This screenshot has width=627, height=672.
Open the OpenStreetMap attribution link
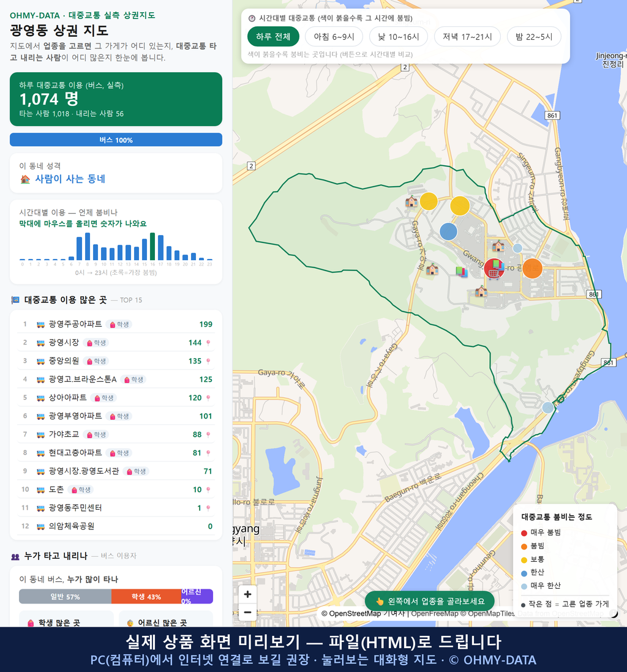point(351,614)
